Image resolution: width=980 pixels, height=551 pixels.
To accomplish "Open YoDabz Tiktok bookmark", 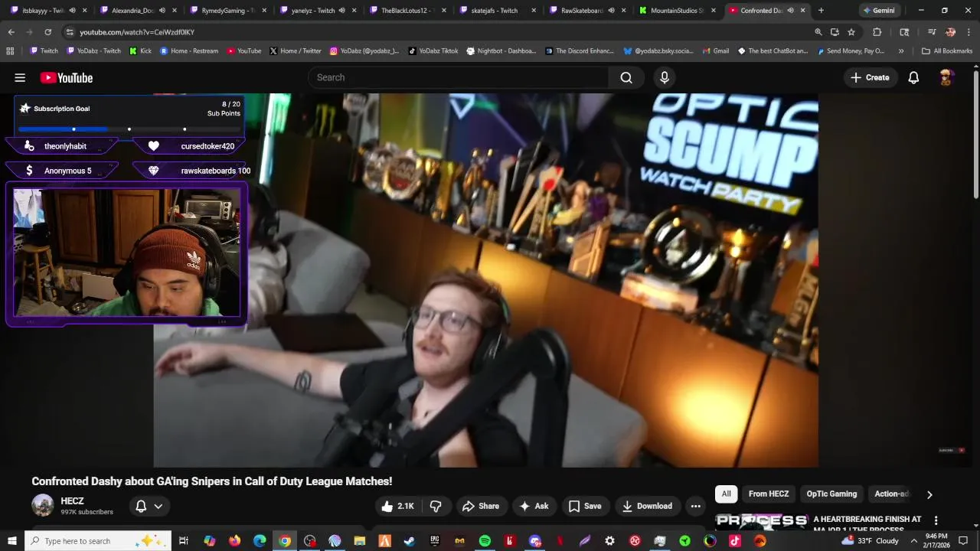I will pyautogui.click(x=433, y=51).
